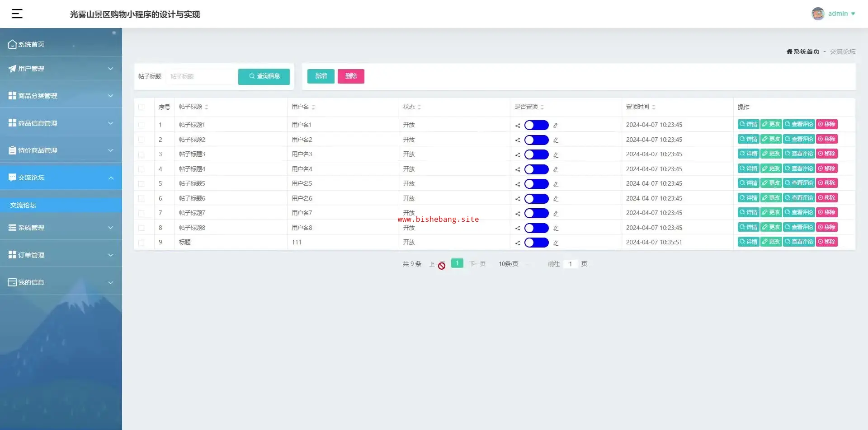
Task: Click the share icon in row 1
Action: (518, 126)
